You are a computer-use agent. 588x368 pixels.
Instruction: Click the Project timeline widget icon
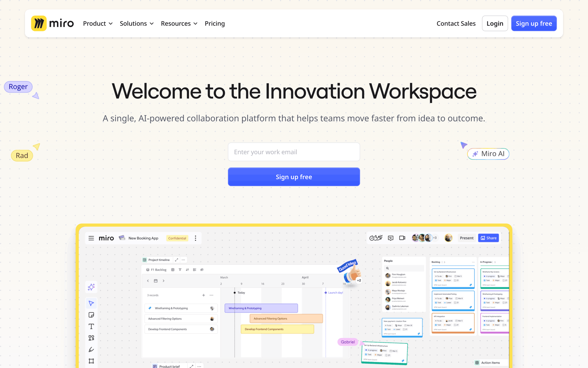tap(145, 260)
